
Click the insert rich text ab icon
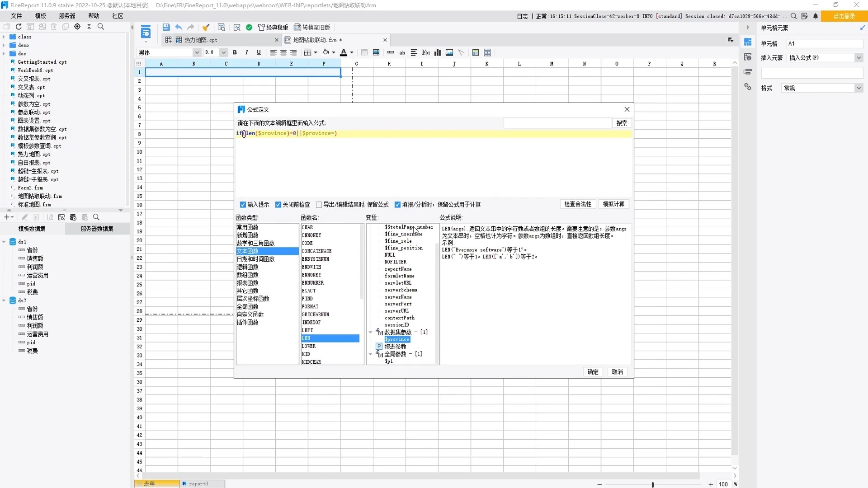coord(402,52)
